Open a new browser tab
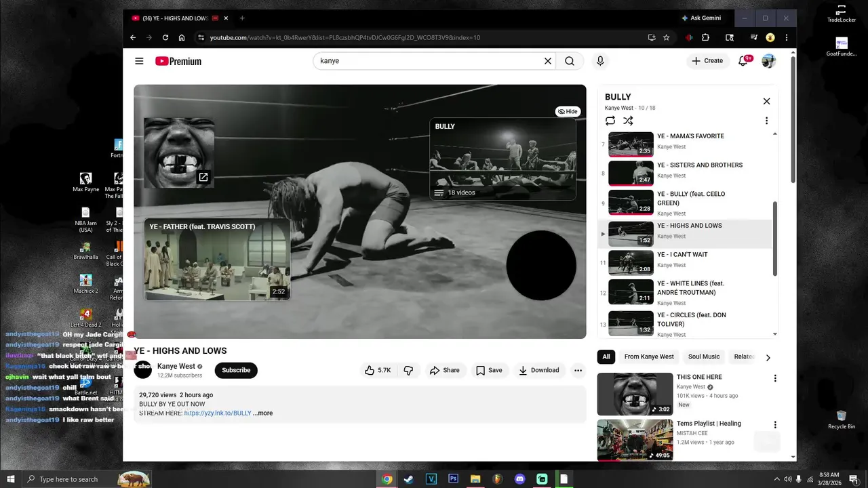Image resolution: width=868 pixels, height=488 pixels. pos(242,18)
